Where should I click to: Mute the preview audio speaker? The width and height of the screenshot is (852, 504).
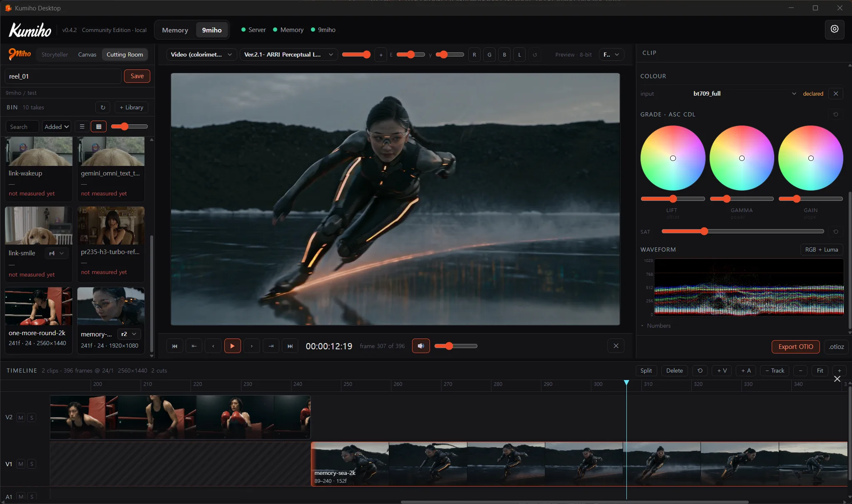point(421,346)
